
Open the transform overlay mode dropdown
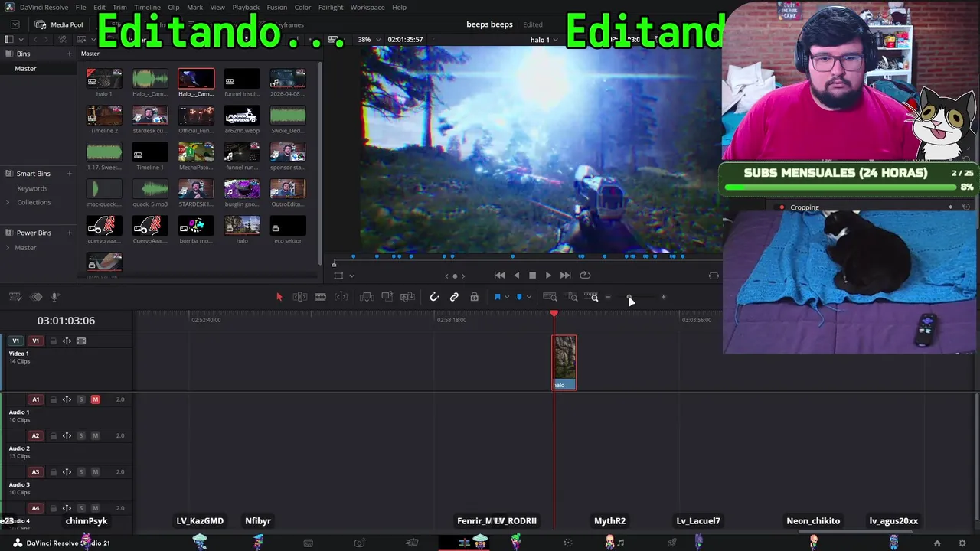(x=351, y=275)
